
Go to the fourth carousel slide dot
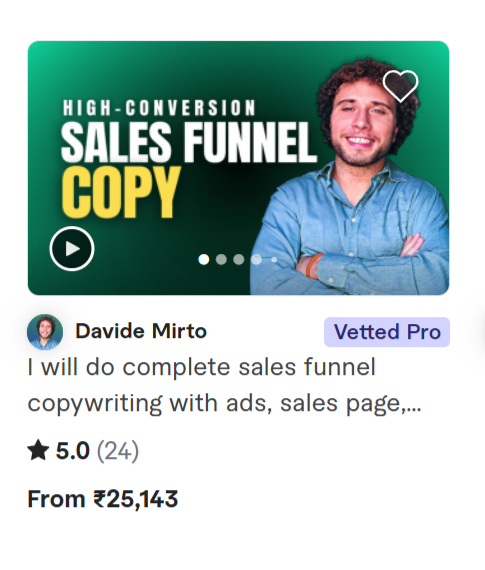[256, 260]
